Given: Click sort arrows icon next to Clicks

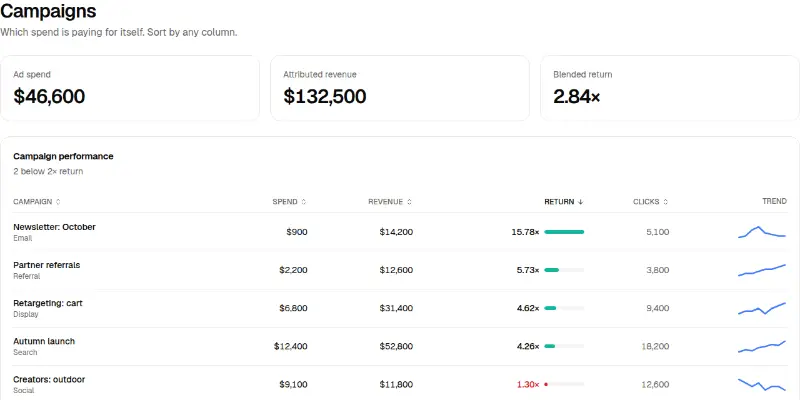Looking at the screenshot, I should [x=665, y=202].
